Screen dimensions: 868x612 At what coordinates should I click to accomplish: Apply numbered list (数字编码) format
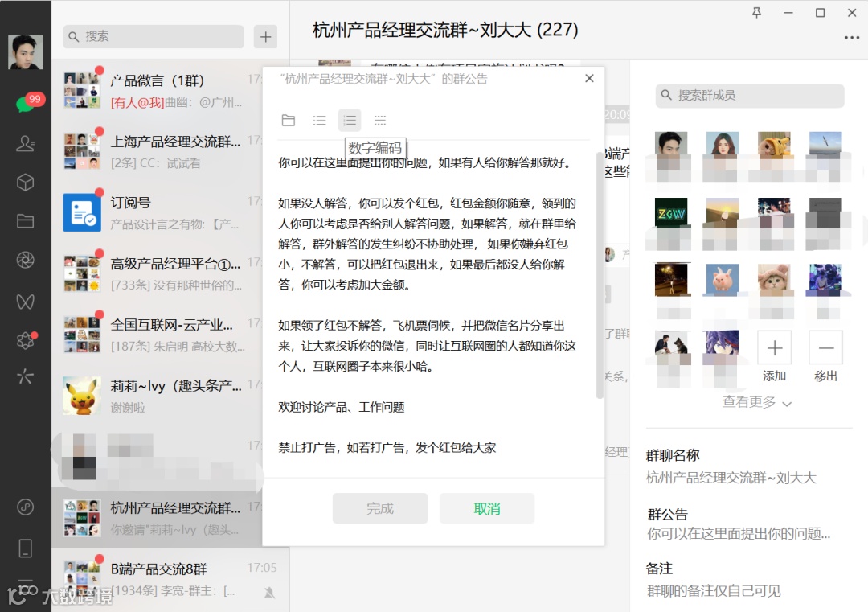[x=350, y=120]
